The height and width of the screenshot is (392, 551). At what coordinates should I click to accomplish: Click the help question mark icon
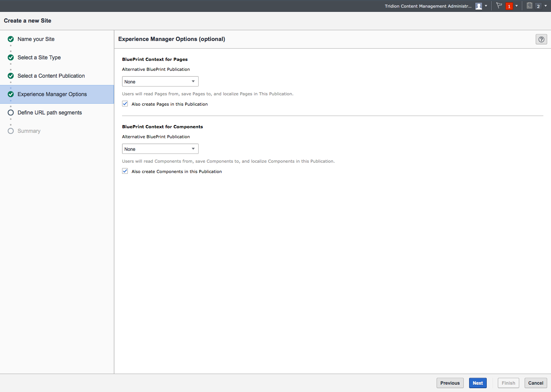pyautogui.click(x=541, y=39)
